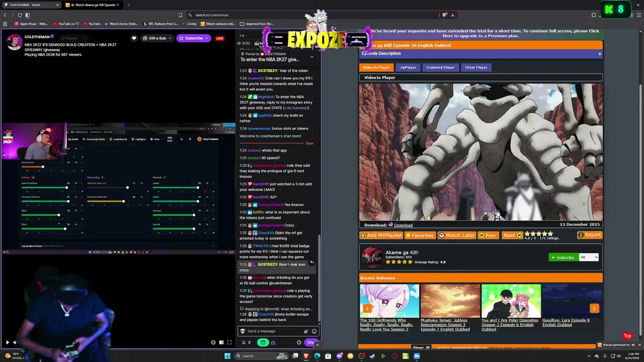Enter fullscreen on Twitch player
Image resolution: width=644 pixels, height=362 pixels.
[229, 342]
